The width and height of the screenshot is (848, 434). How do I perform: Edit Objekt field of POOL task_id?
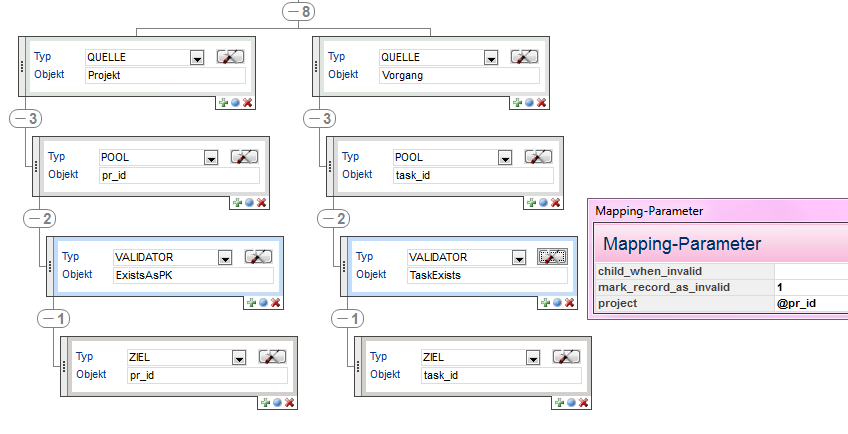[x=473, y=175]
